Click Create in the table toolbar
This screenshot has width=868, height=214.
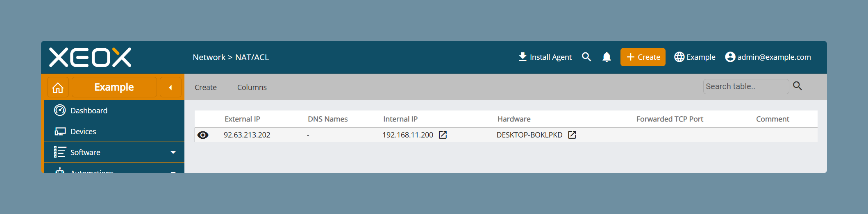coord(206,87)
